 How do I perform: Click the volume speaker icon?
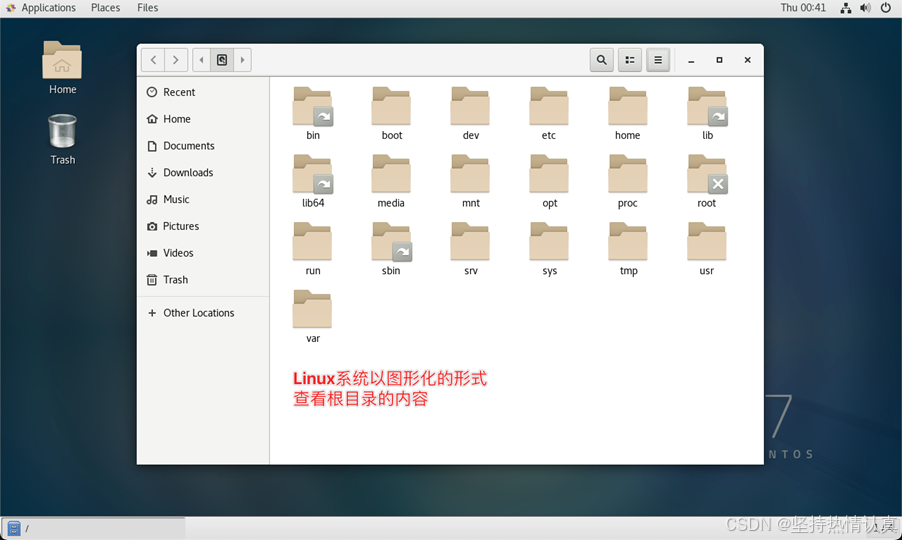click(x=865, y=8)
